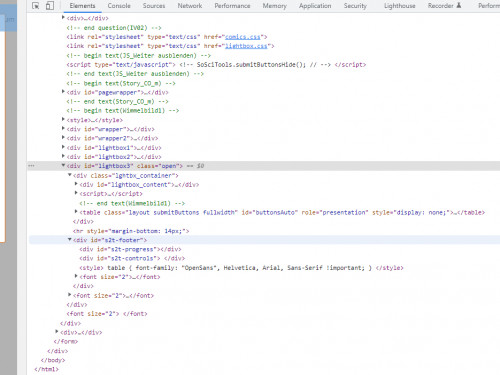500x375 pixels.
Task: Expand the div id lightbox1 node
Action: (63, 147)
